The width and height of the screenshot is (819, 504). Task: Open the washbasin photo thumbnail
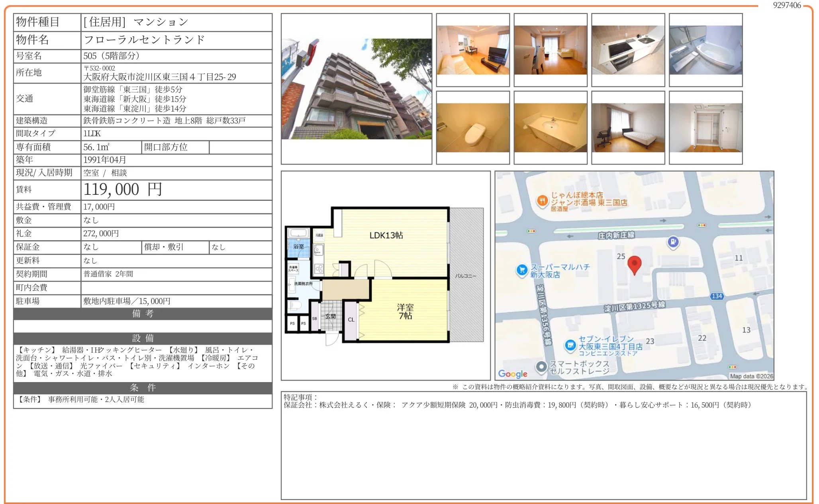(550, 127)
